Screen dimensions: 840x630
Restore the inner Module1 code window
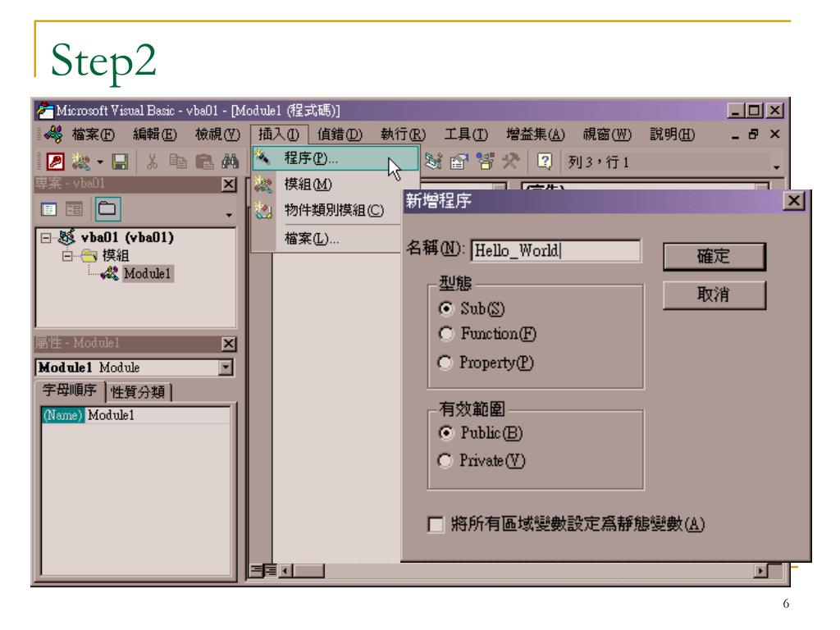754,134
